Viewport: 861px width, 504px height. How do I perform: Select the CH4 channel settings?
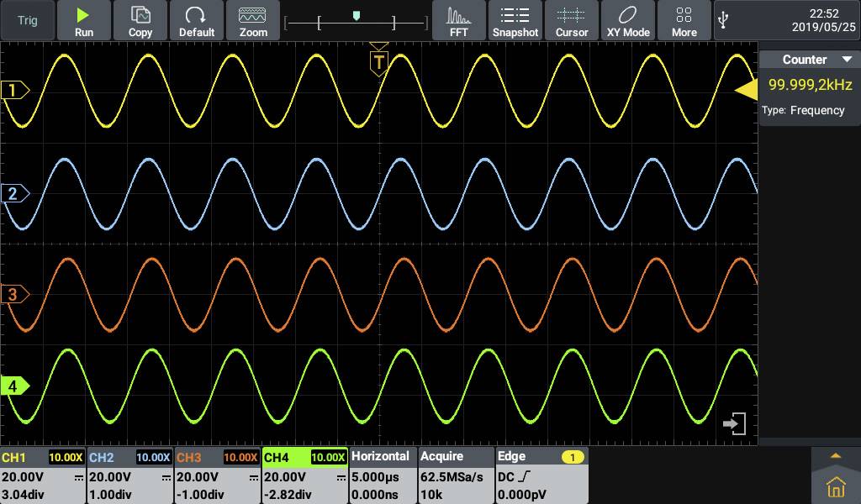tap(277, 456)
